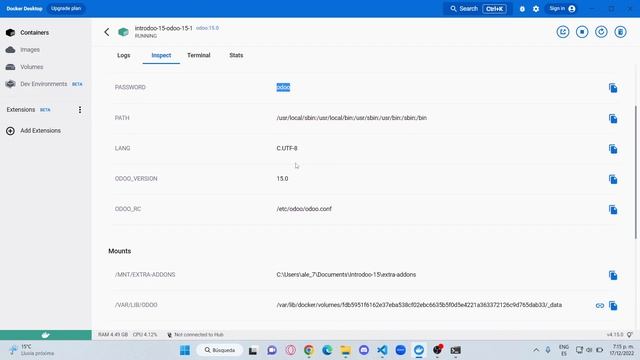Delete the container with trash icon

620,32
